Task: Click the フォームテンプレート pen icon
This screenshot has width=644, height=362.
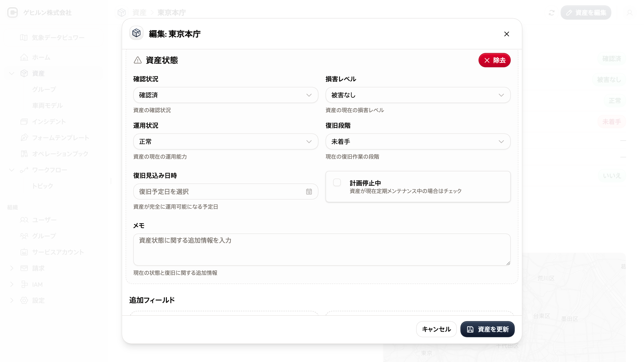Action: 24,138
